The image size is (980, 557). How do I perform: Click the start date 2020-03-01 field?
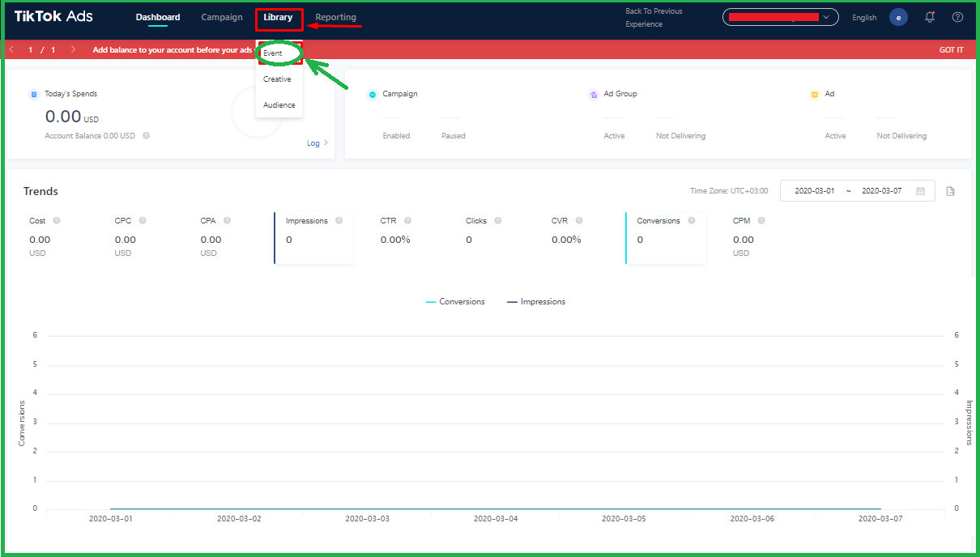[814, 191]
